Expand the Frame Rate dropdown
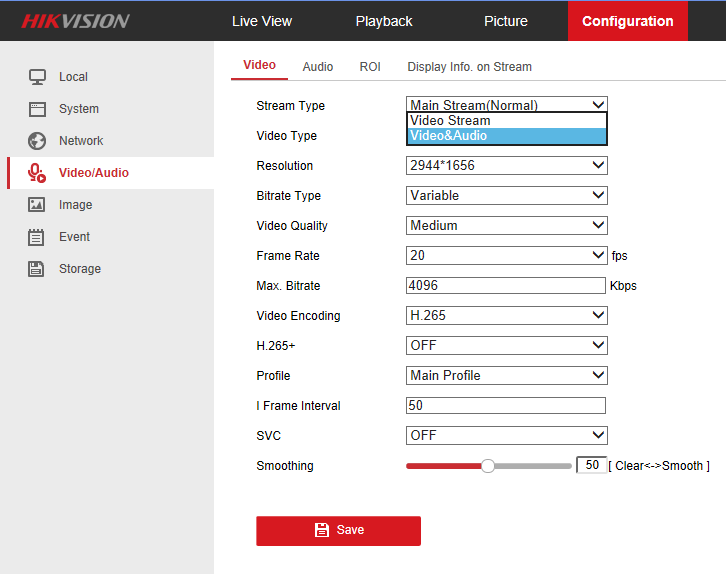The image size is (726, 574). pyautogui.click(x=506, y=256)
